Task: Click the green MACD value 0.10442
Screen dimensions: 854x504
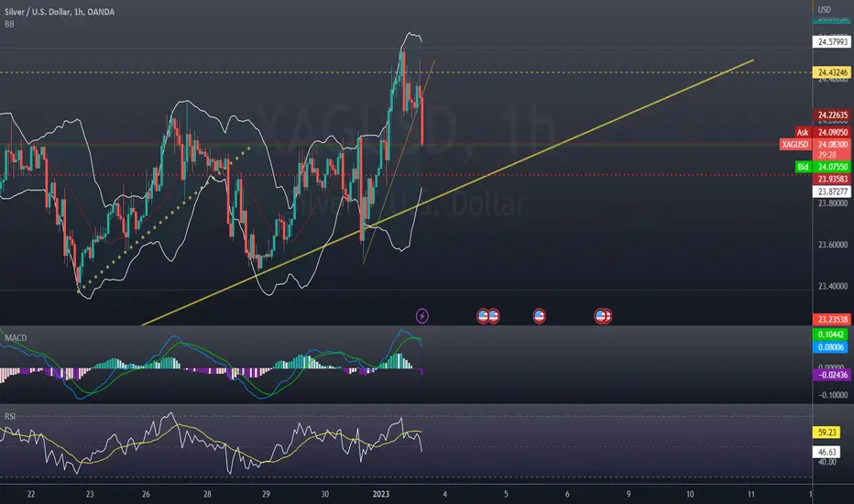Action: pyautogui.click(x=830, y=334)
